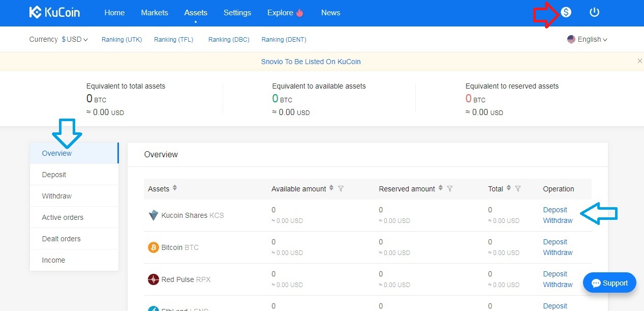
Task: Click Withdraw link for Bitcoin BTC
Action: pyautogui.click(x=558, y=252)
